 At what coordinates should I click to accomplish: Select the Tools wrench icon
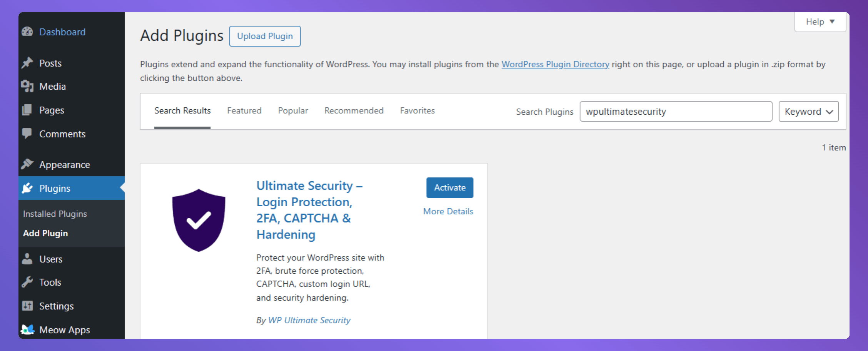[27, 282]
